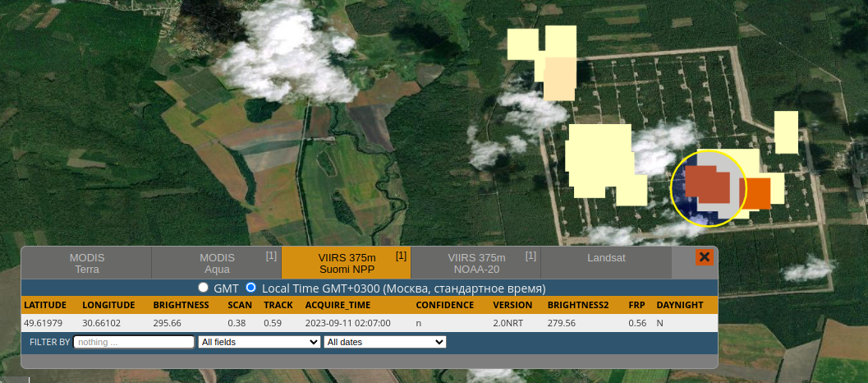Click the DAYNIGHT column header
This screenshot has height=383, width=868.
[x=680, y=305]
